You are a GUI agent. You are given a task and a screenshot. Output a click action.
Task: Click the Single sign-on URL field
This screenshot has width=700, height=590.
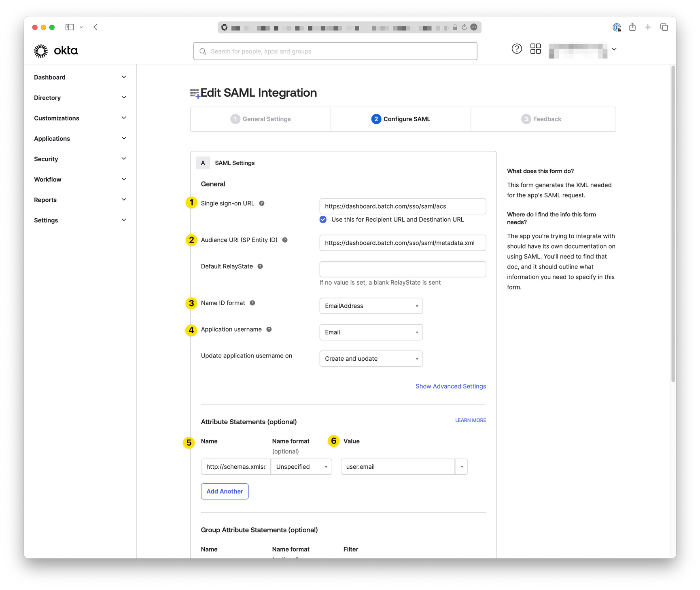403,206
